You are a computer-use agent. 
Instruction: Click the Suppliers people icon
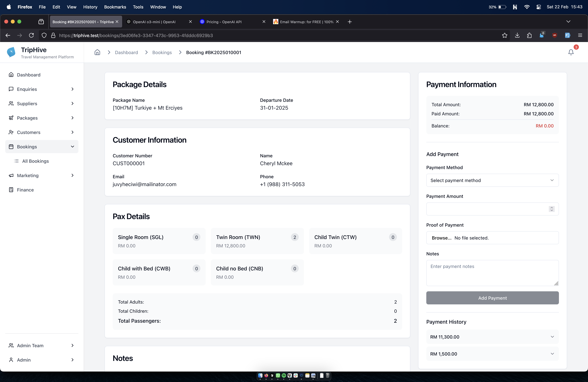coord(11,103)
